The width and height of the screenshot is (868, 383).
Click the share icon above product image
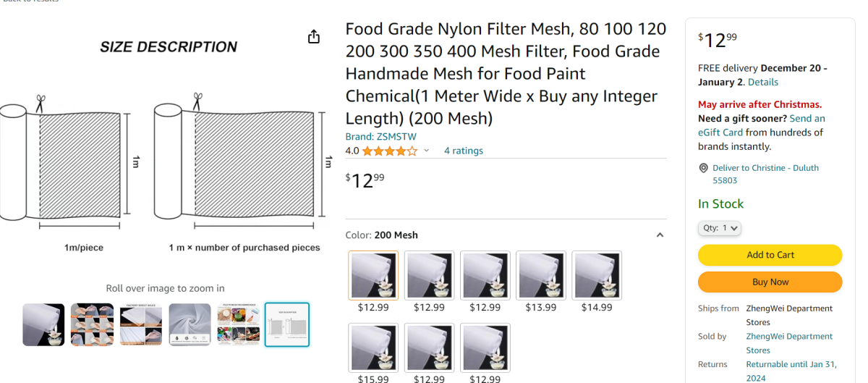314,36
